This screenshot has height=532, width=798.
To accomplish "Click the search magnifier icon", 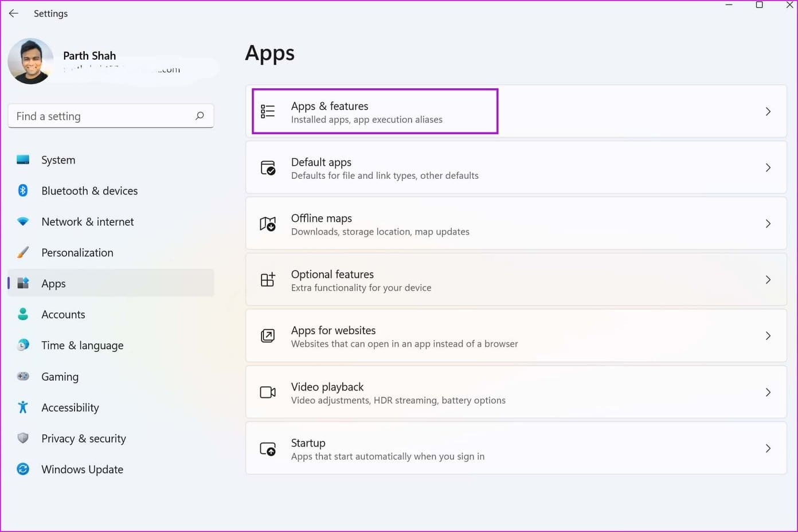I will (199, 116).
